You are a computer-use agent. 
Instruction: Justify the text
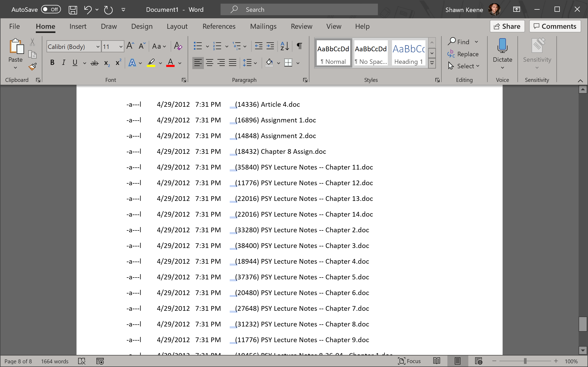pyautogui.click(x=233, y=63)
